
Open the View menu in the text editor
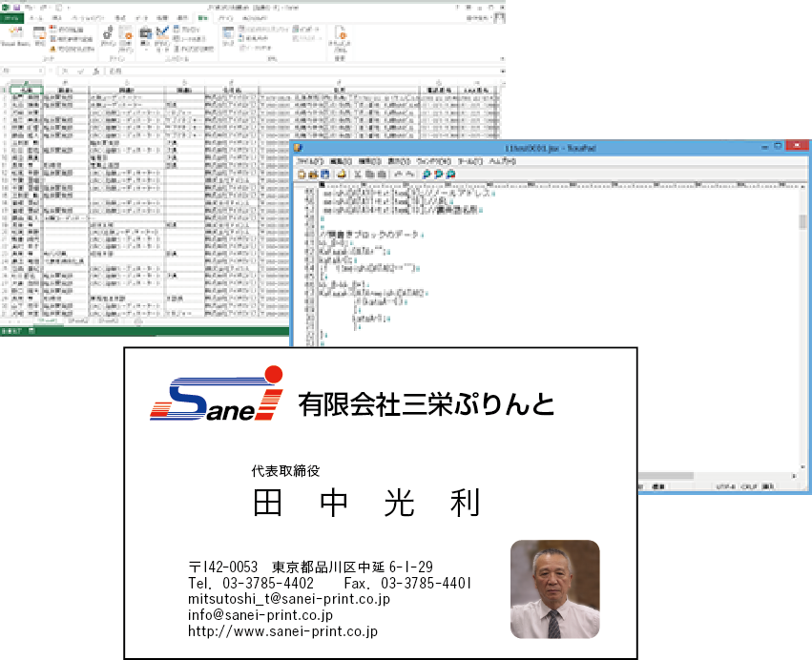(399, 161)
